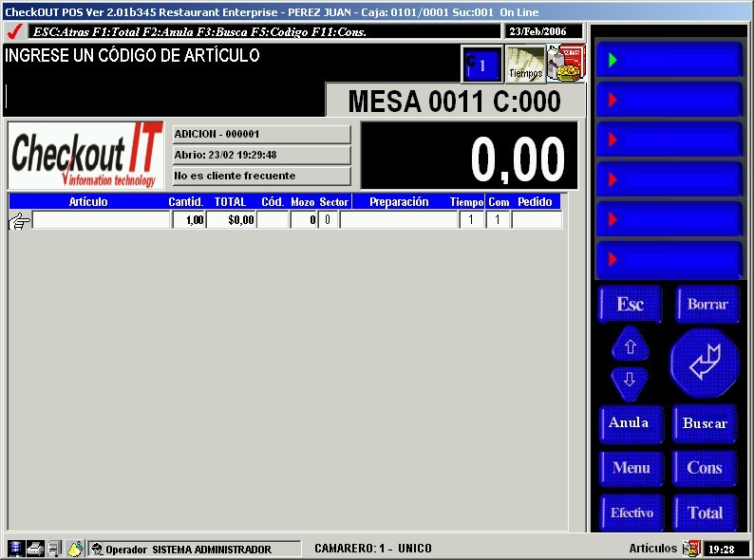Click the blue C1 cover icon
The image size is (754, 560).
tap(481, 64)
